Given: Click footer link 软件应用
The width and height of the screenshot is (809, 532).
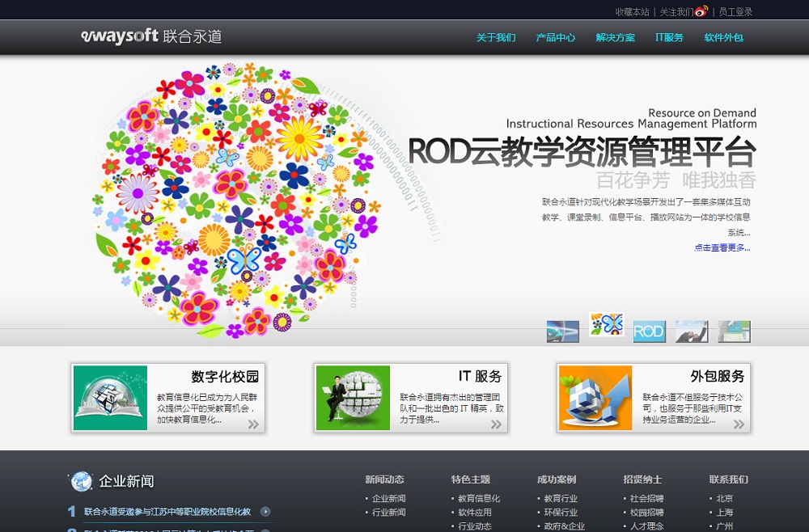Looking at the screenshot, I should [475, 513].
